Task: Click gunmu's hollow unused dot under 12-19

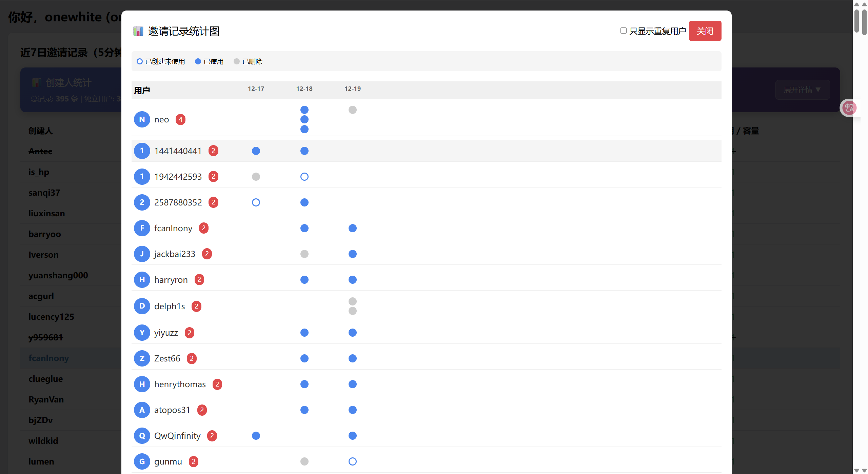Action: (x=353, y=461)
